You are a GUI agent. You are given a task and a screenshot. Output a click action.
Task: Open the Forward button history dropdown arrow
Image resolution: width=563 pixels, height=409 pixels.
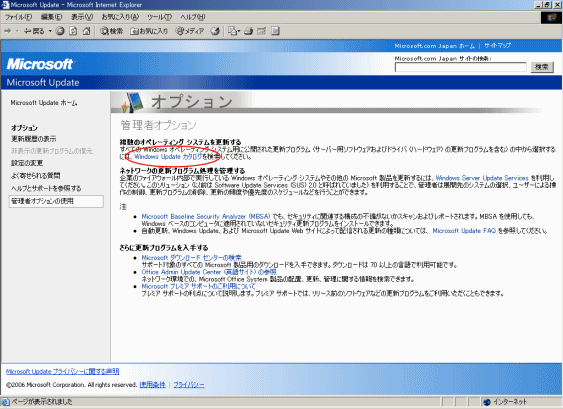point(17,31)
